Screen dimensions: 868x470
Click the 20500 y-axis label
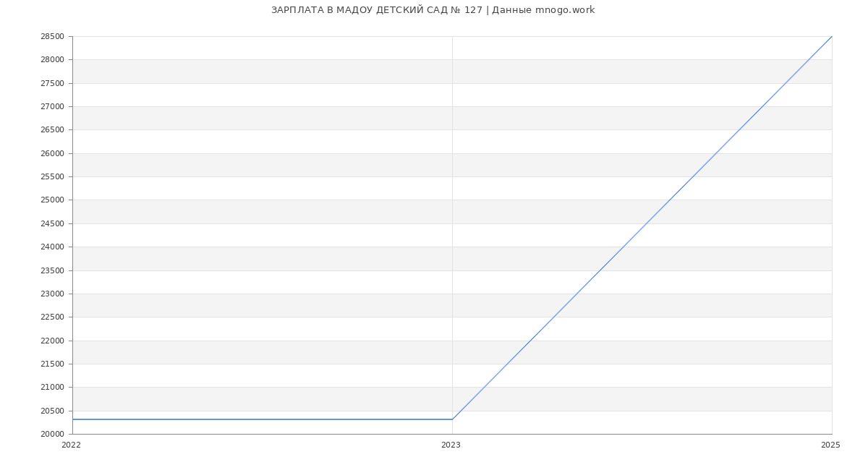[x=52, y=411]
